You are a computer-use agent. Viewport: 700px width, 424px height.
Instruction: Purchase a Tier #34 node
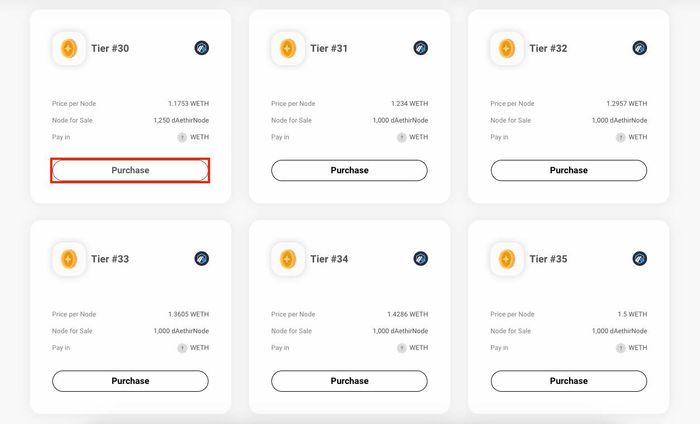pos(350,381)
